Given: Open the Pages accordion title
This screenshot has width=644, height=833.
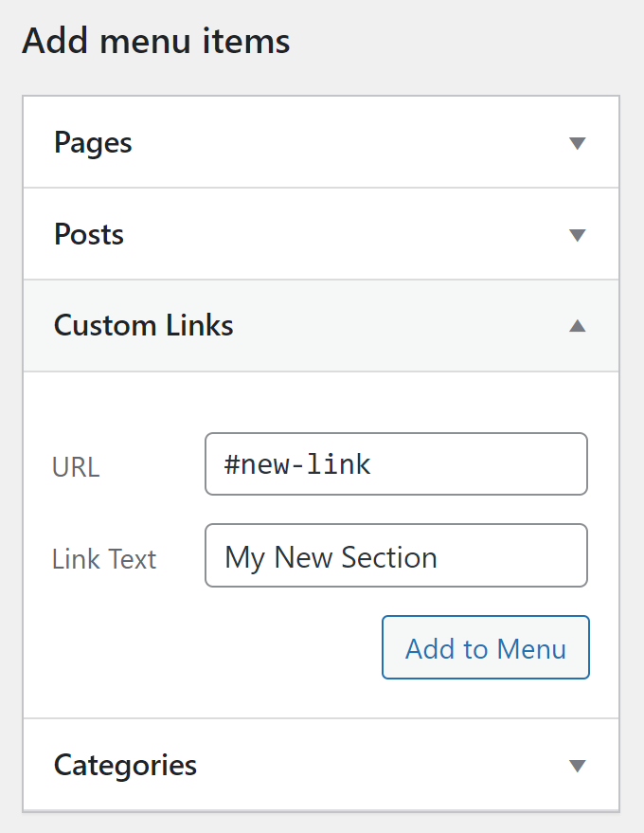Looking at the screenshot, I should (93, 143).
